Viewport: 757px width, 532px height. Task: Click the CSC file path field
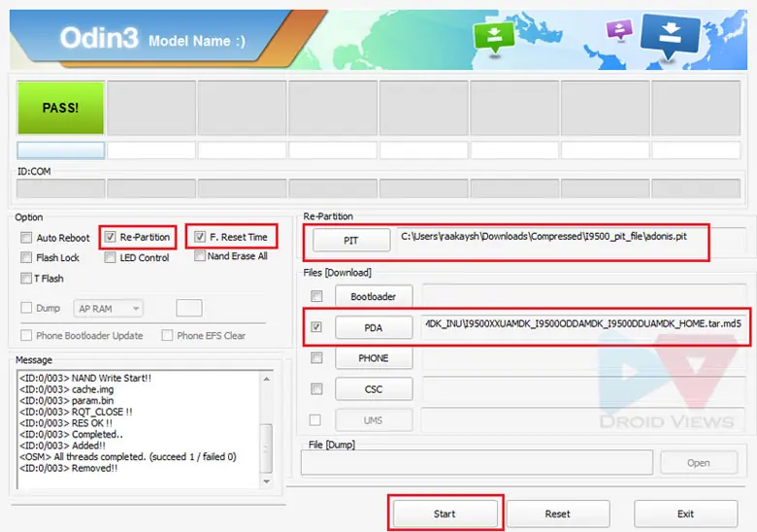pos(584,389)
